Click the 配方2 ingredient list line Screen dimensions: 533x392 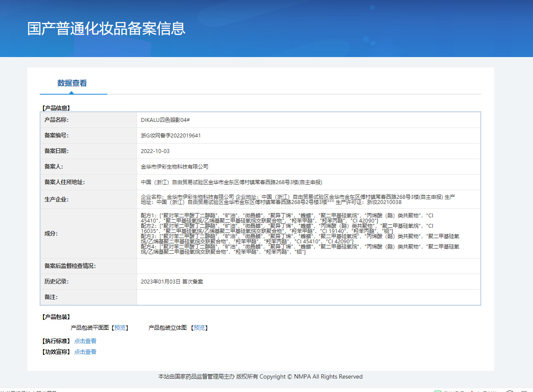287,228
